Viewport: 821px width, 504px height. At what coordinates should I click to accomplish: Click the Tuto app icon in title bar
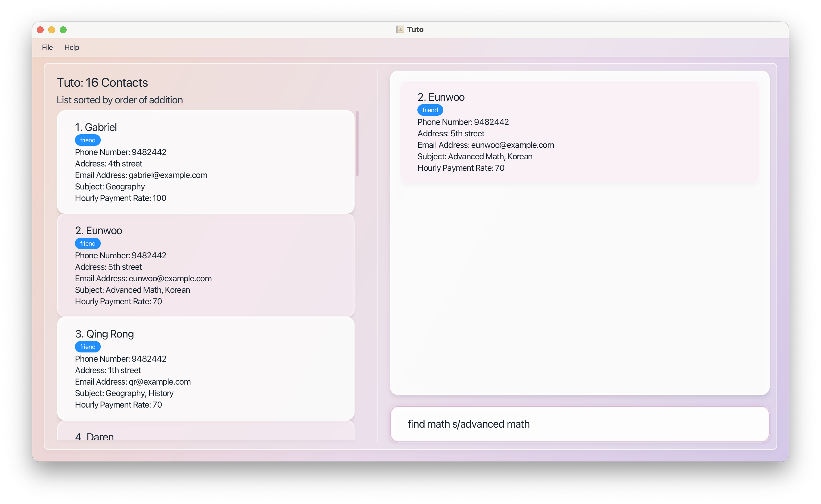(400, 30)
